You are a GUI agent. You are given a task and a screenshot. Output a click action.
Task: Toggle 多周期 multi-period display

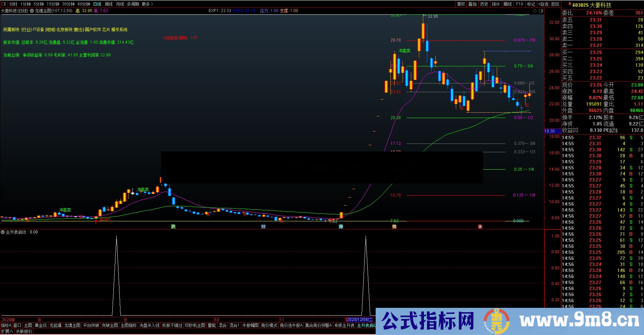pyautogui.click(x=132, y=3)
